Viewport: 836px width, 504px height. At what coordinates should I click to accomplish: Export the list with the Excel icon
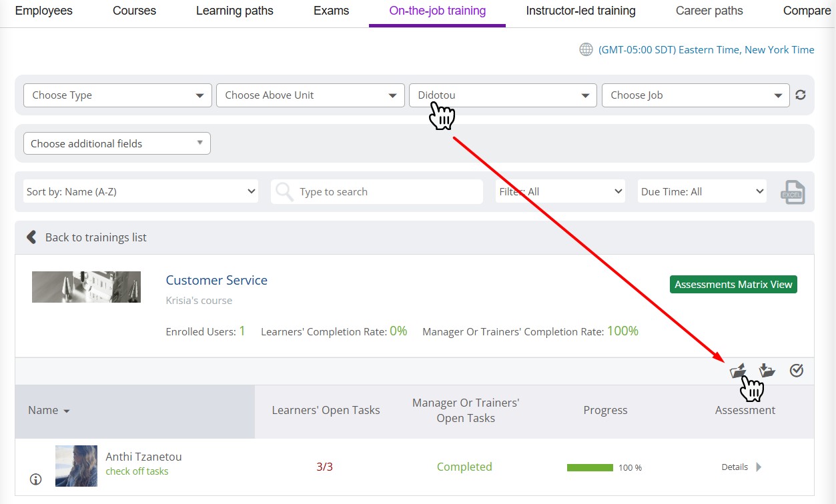point(793,192)
